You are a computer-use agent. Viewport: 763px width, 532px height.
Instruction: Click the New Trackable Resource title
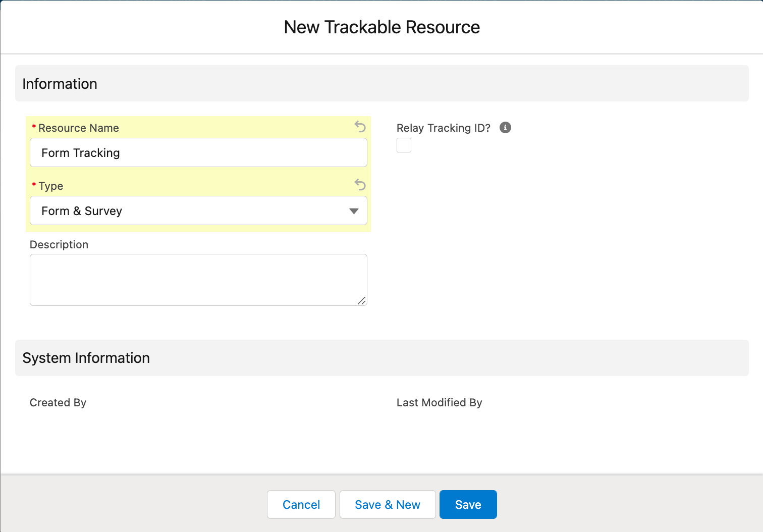(382, 27)
